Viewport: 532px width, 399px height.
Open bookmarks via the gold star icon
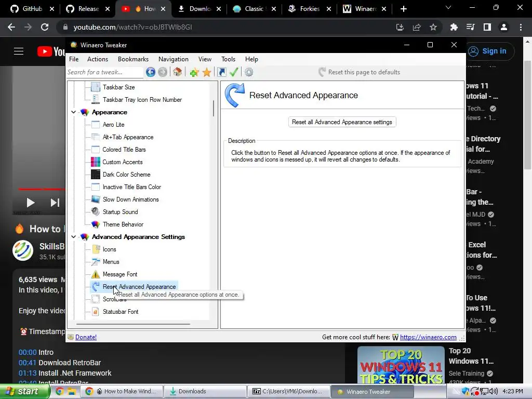coord(207,72)
